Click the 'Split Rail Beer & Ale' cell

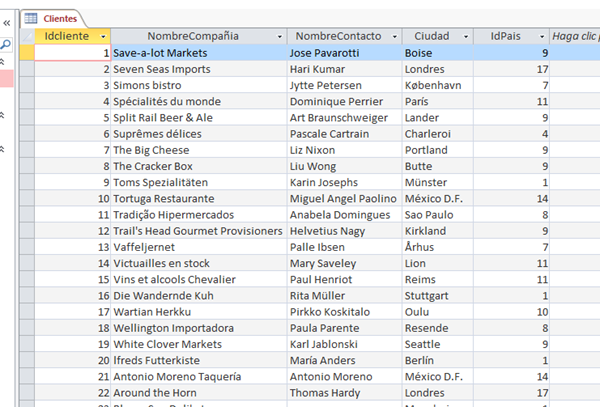pyautogui.click(x=199, y=118)
